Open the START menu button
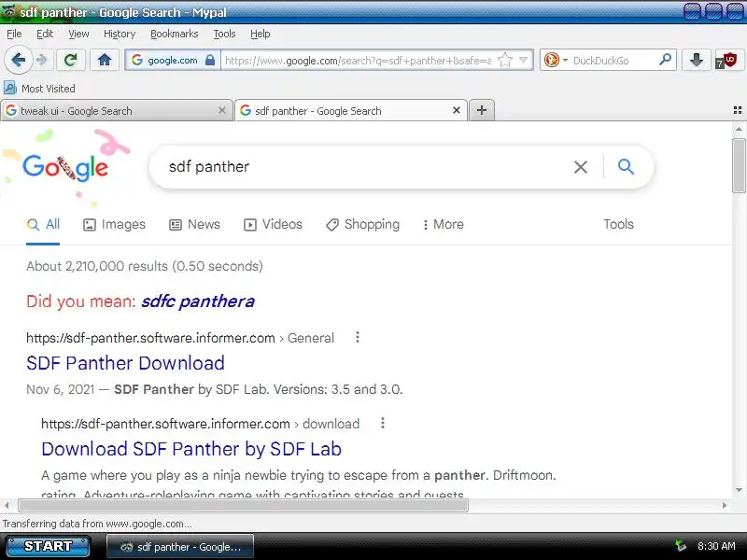The image size is (747, 560). (49, 546)
